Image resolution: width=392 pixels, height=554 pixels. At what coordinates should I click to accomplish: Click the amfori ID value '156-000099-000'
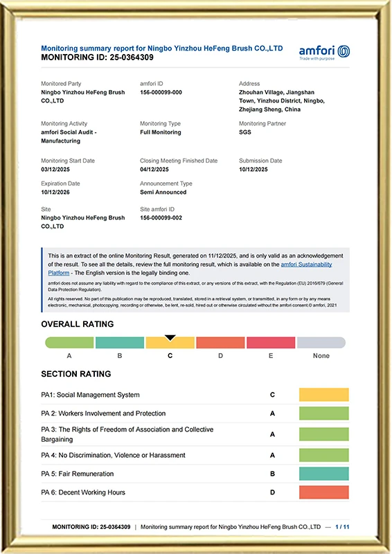(x=161, y=92)
